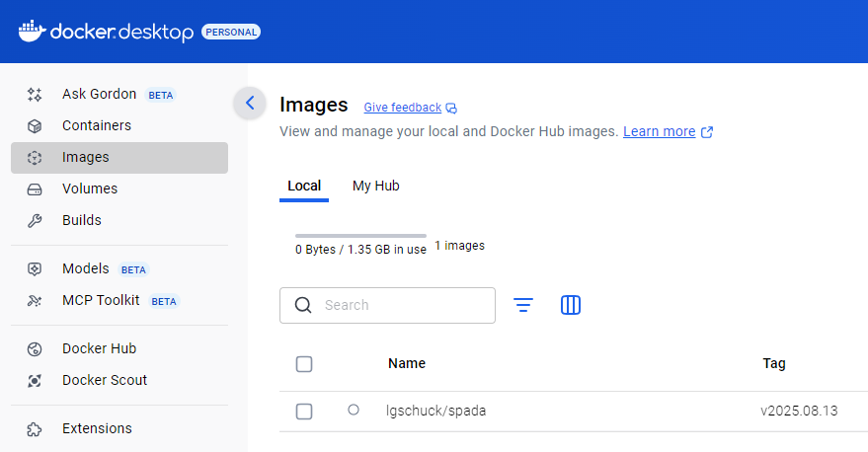The height and width of the screenshot is (452, 868).
Task: Check the lgschuck/spada row checkbox
Action: (304, 412)
